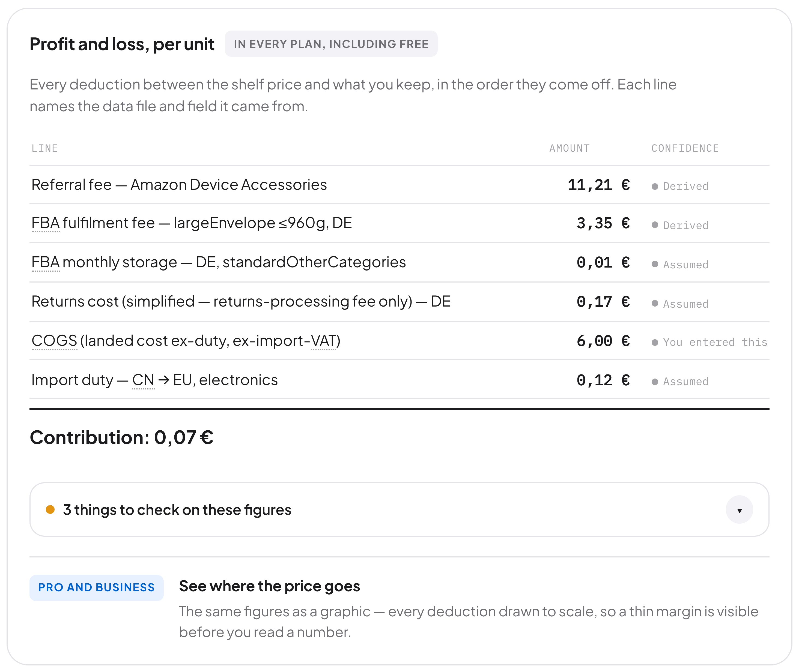
Task: Click the underlined VAT abbreviation
Action: tap(323, 341)
